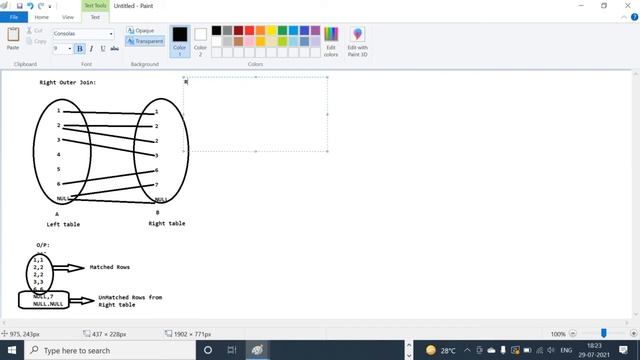Pick the black color swatch
Screen dimensions: 640x360
(216, 30)
